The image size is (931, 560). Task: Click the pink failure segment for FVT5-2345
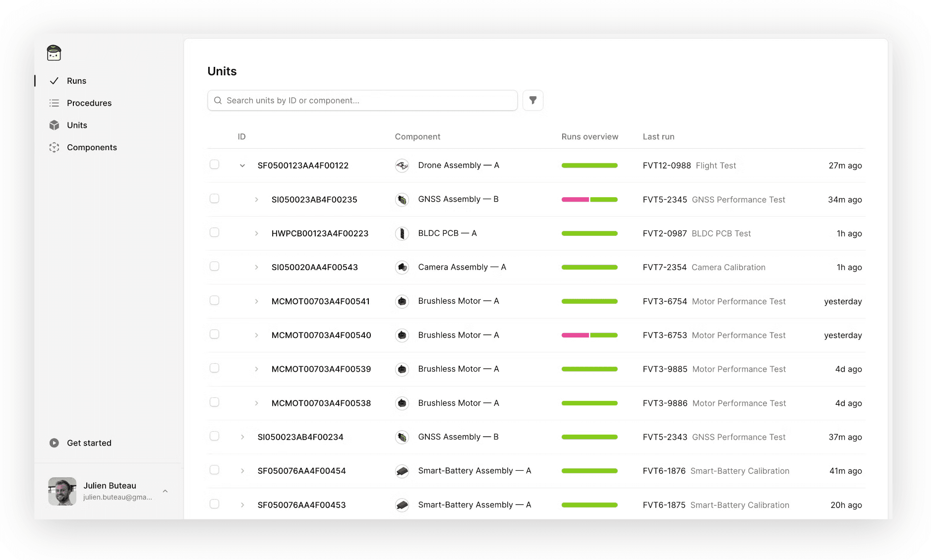(575, 199)
